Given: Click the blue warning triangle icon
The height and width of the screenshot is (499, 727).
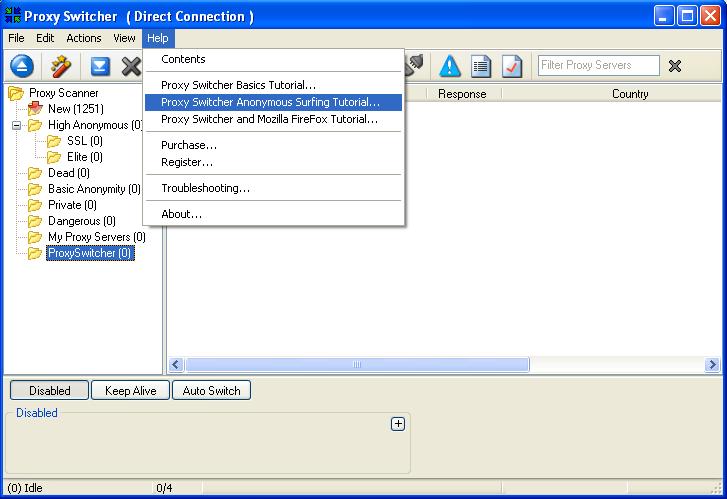Looking at the screenshot, I should (x=450, y=66).
